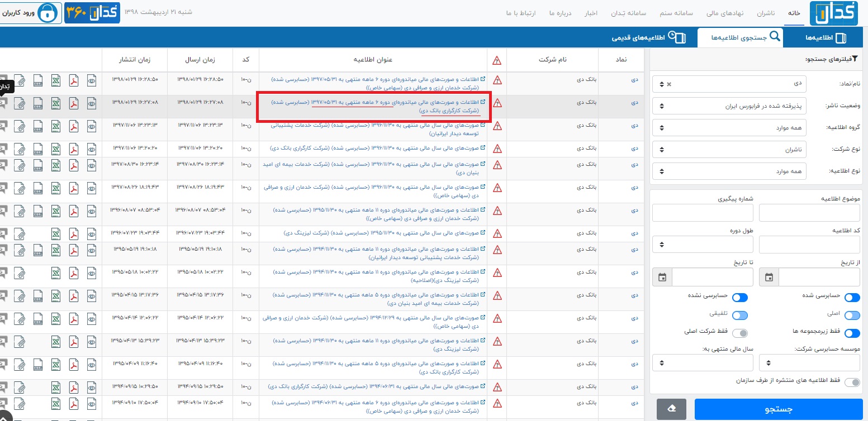Viewport: 868px width, 421px height.
Task: Open the نام/نماد dropdown
Action: (729, 84)
